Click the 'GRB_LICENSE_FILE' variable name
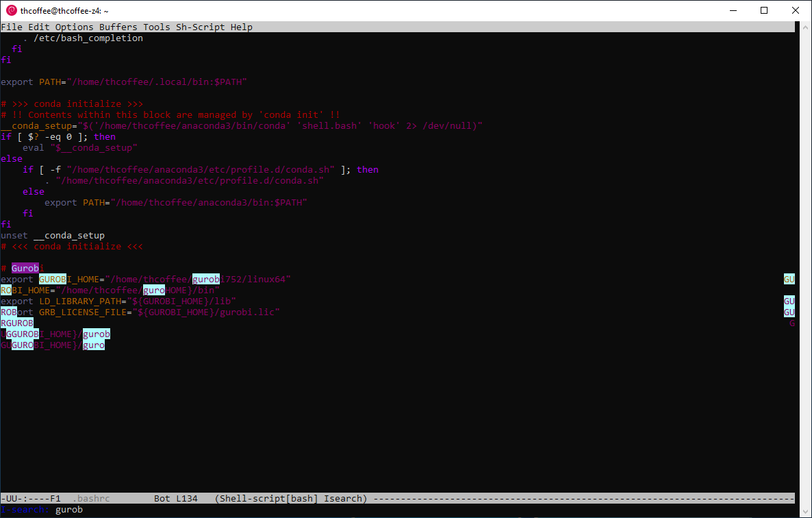The height and width of the screenshot is (518, 812). coord(83,312)
